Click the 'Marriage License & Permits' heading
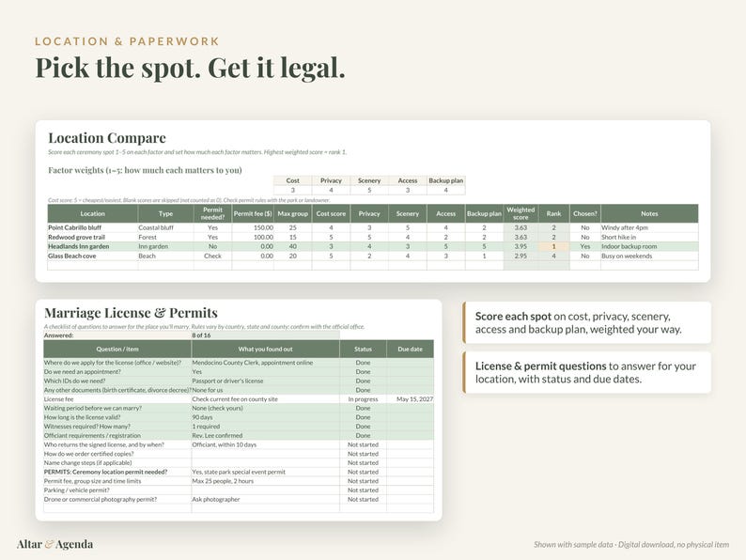Image resolution: width=746 pixels, height=560 pixels. point(131,313)
